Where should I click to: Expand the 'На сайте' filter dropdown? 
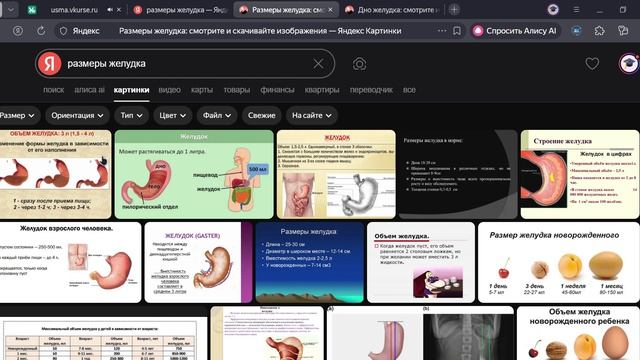pos(311,116)
